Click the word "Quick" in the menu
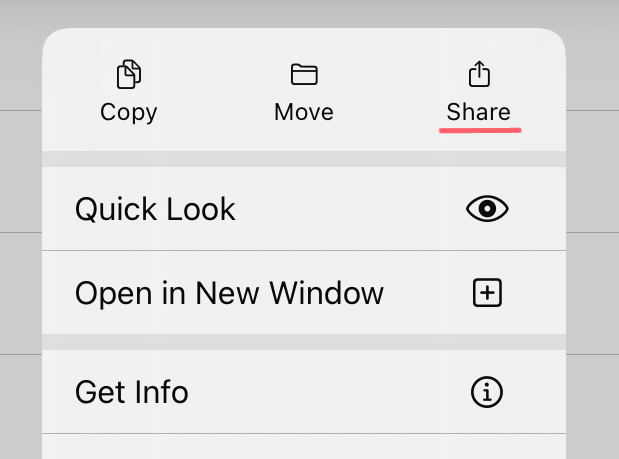 [115, 209]
